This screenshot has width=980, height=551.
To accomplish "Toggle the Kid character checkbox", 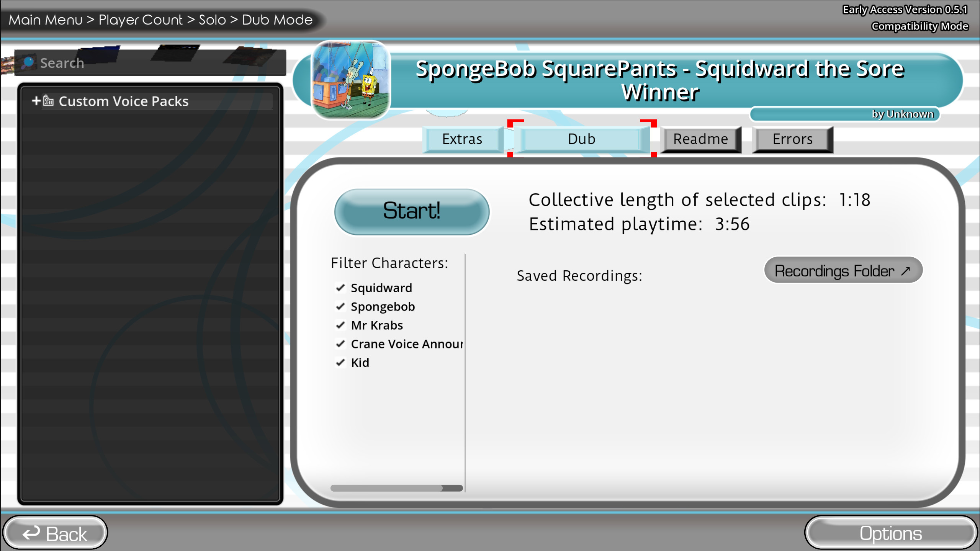I will pos(340,363).
